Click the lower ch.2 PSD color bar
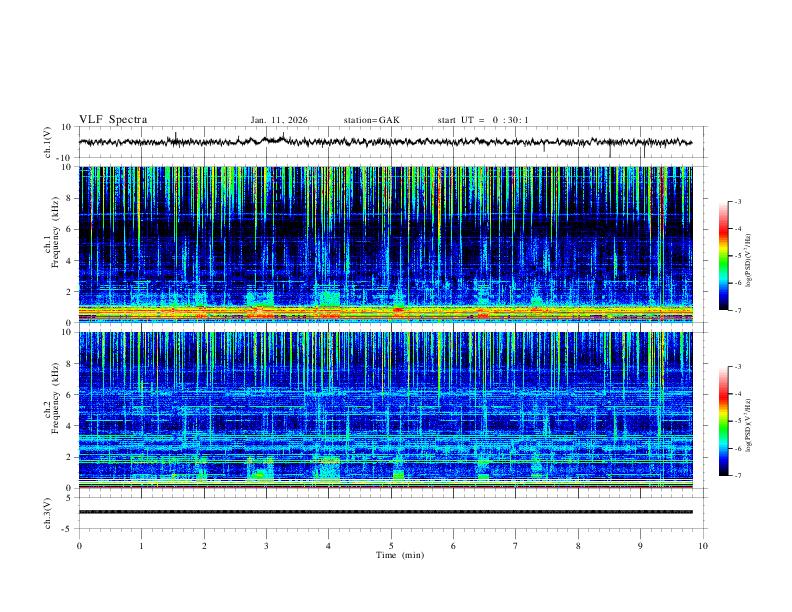The height and width of the screenshot is (612, 792). pos(723,421)
